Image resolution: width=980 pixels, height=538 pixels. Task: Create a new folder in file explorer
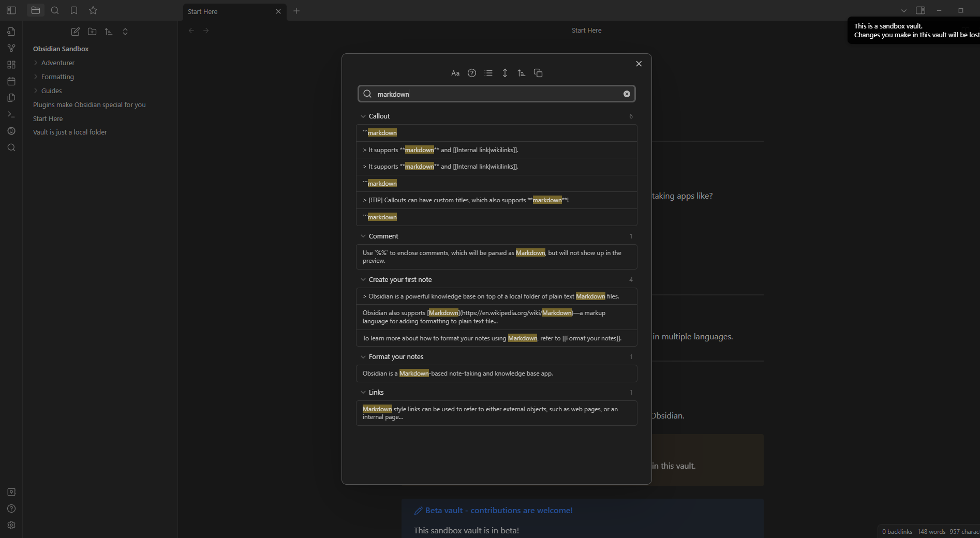(92, 32)
